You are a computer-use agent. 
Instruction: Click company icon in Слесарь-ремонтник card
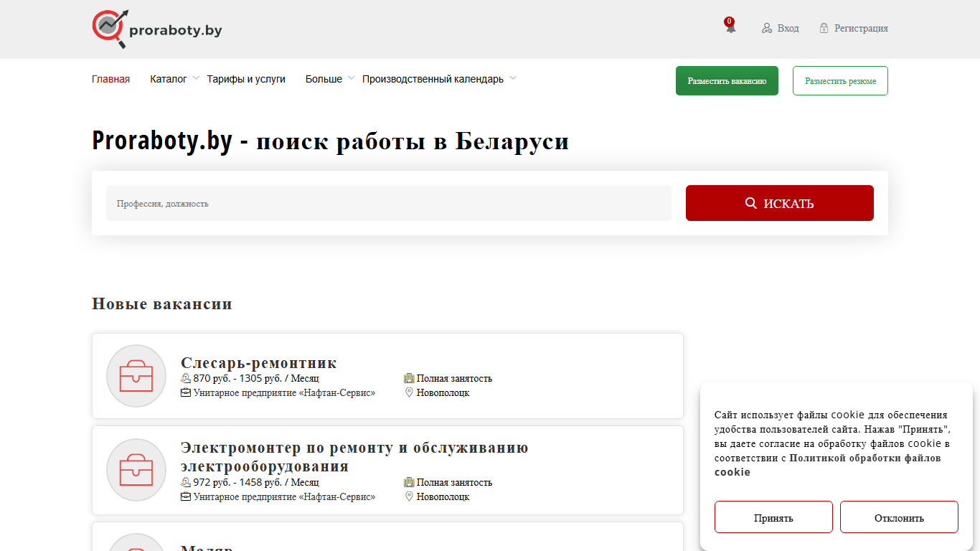pyautogui.click(x=186, y=392)
